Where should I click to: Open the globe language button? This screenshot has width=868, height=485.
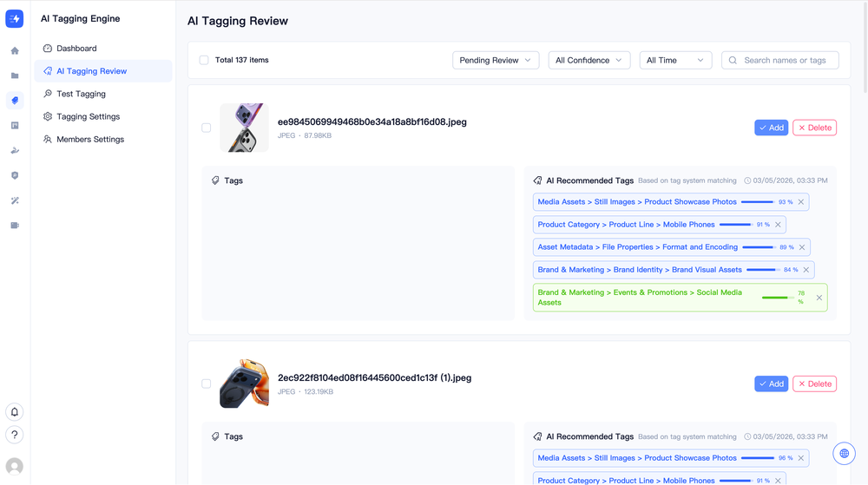click(844, 453)
